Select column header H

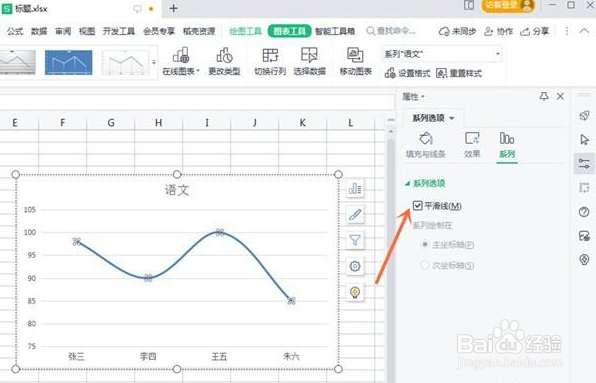pyautogui.click(x=159, y=122)
